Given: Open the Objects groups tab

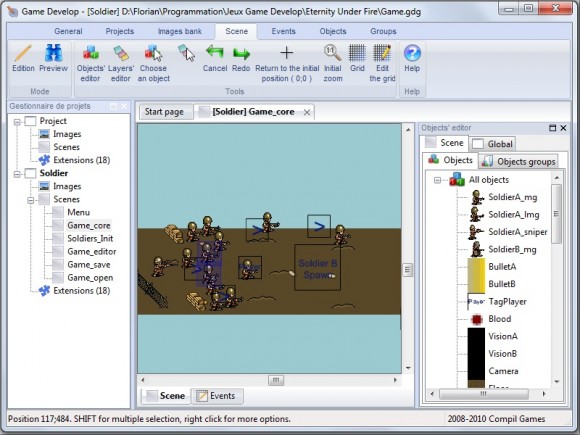Looking at the screenshot, I should 518,162.
